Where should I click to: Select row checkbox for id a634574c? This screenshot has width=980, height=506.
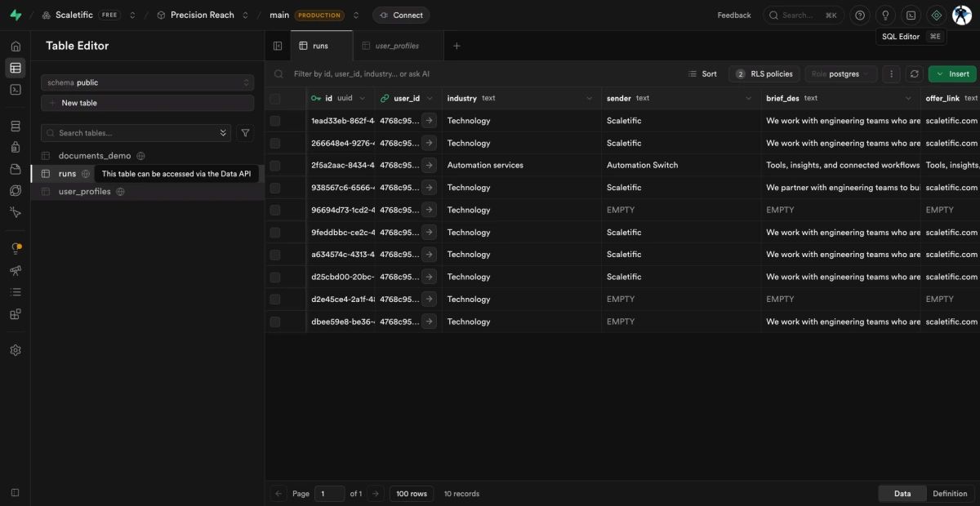click(x=275, y=255)
